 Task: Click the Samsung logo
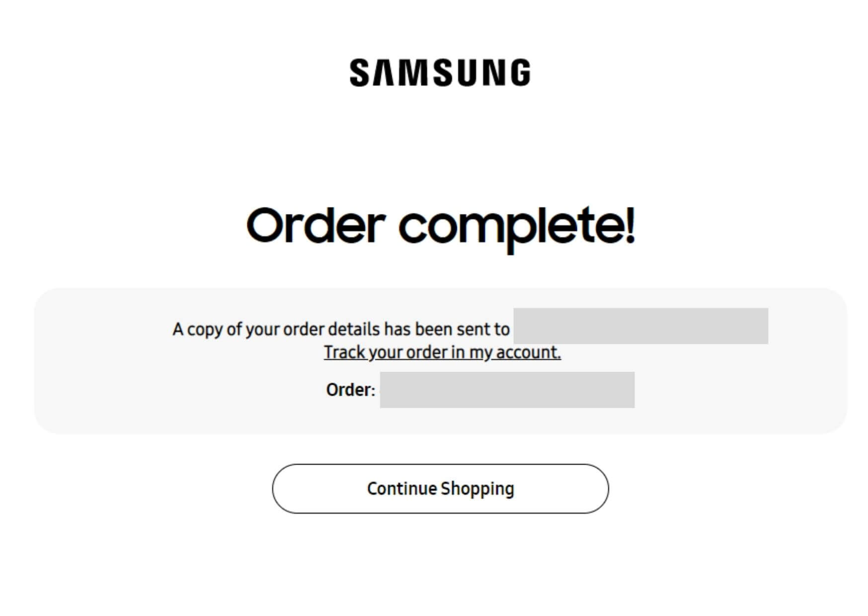(x=440, y=73)
